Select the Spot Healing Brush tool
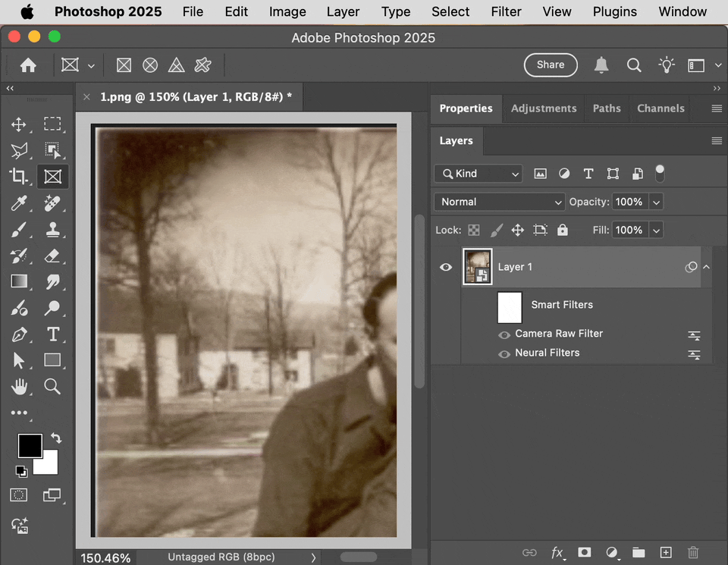The width and height of the screenshot is (728, 565). pos(52,203)
